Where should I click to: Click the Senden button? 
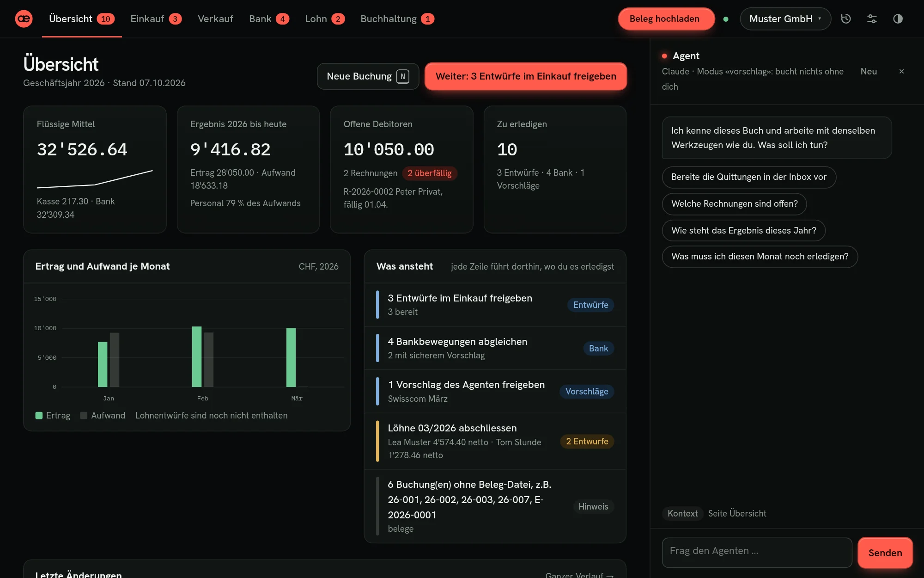(885, 553)
